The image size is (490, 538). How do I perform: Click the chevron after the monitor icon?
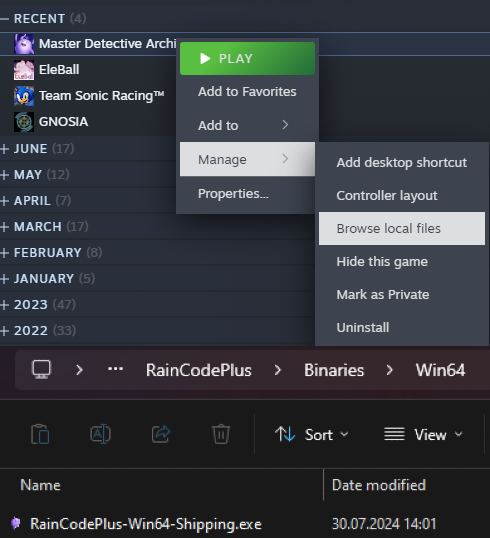(x=80, y=370)
